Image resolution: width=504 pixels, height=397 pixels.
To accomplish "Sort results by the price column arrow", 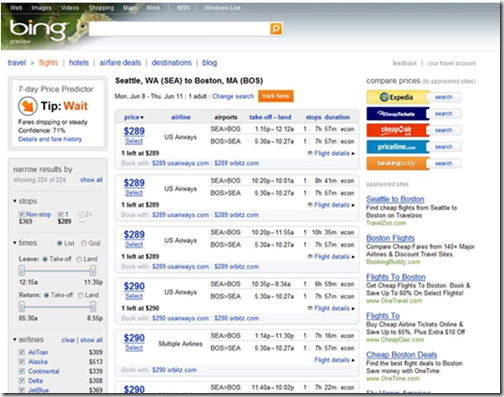I will (x=142, y=117).
